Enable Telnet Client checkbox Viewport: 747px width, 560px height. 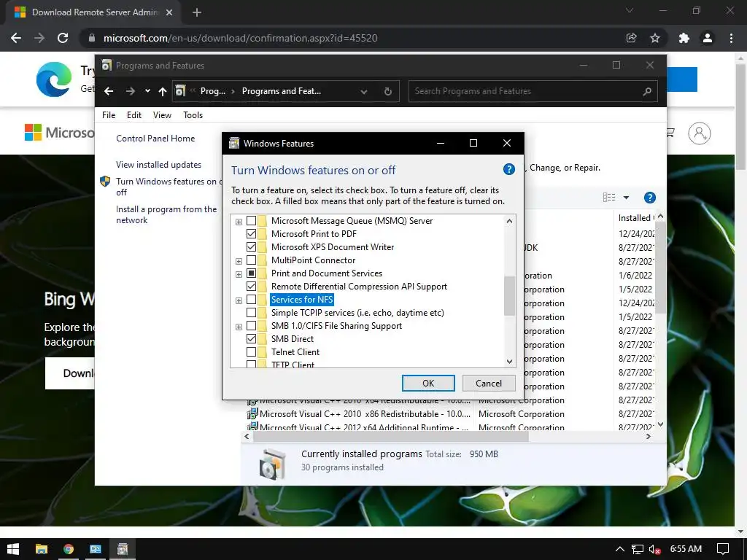[x=251, y=352]
